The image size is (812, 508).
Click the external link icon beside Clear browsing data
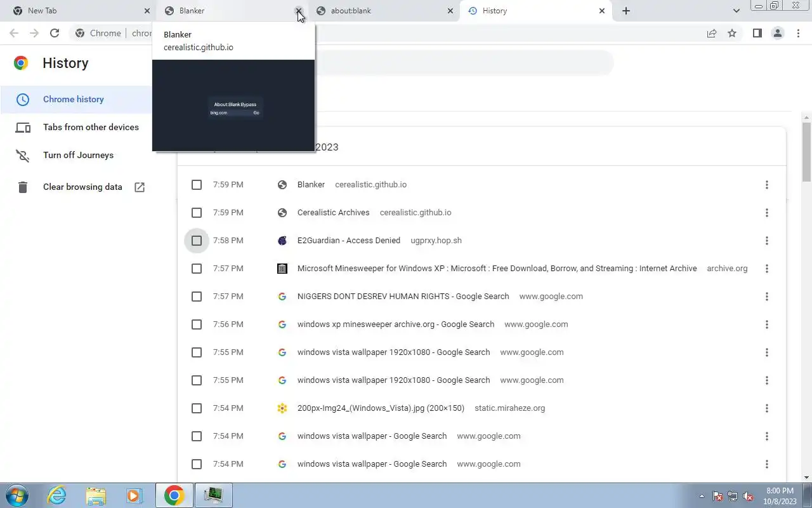click(x=140, y=187)
